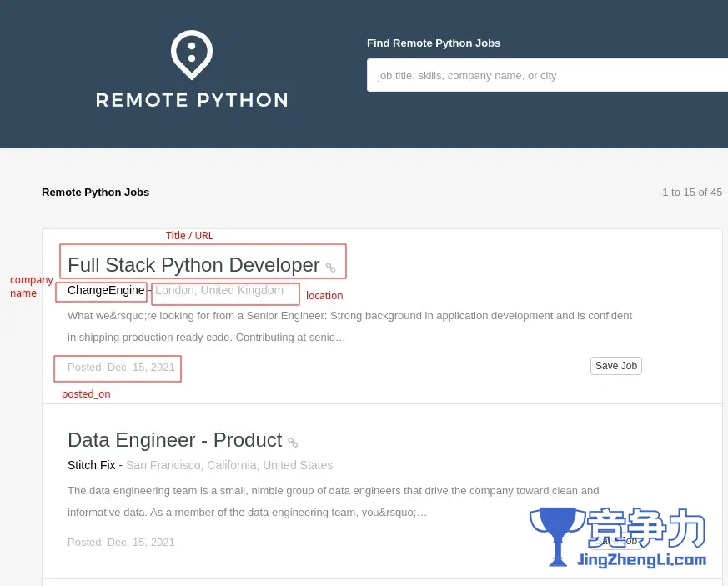Click the Remote Python map-pin logo
The height and width of the screenshot is (586, 728).
(192, 55)
